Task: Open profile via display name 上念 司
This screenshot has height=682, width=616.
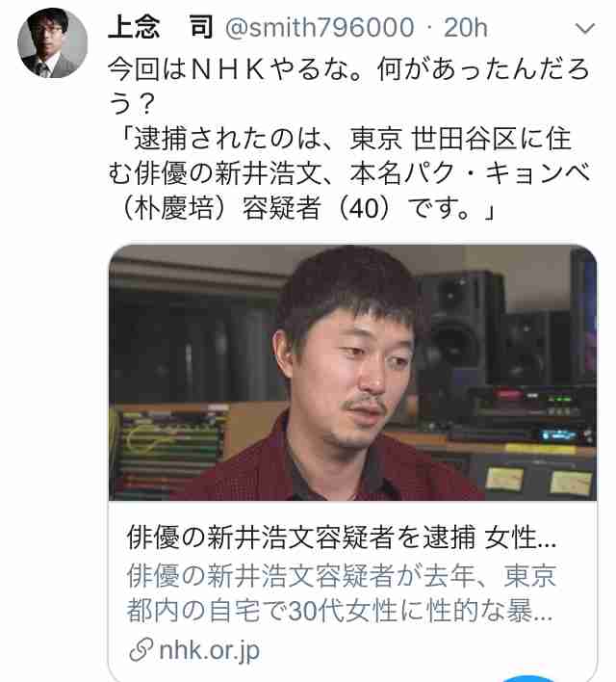Action: pos(161,27)
